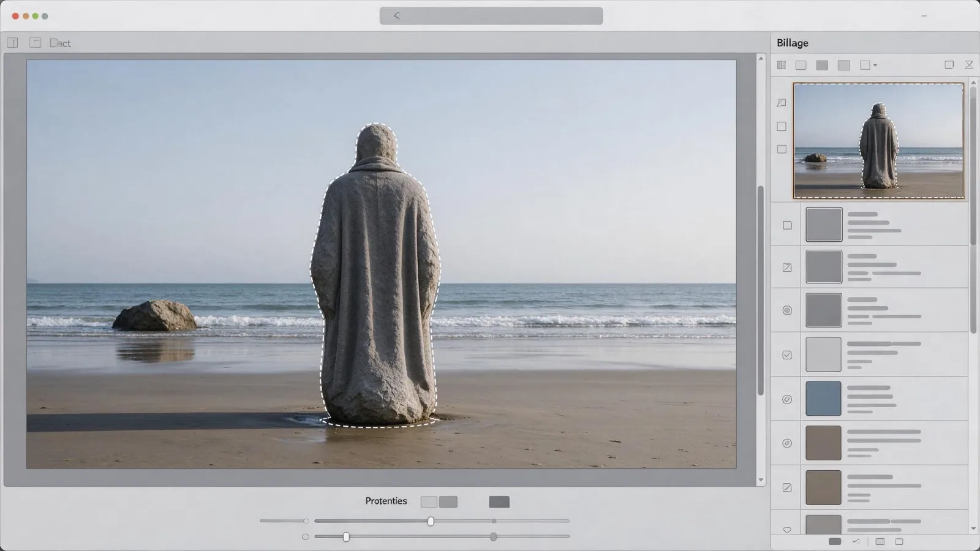The height and width of the screenshot is (551, 980).
Task: Select the dark gray swatch in the properties bar
Action: pos(499,502)
